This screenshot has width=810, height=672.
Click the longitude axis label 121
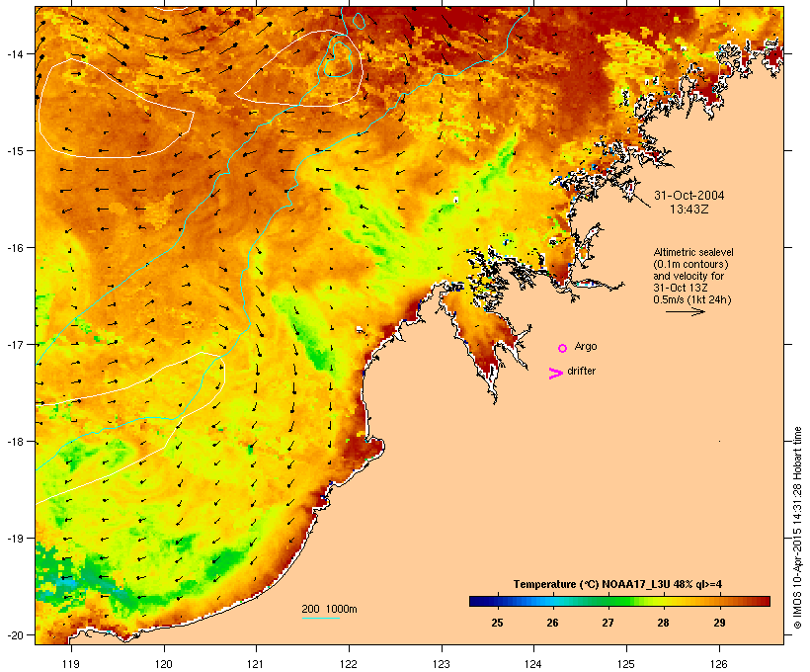256,664
